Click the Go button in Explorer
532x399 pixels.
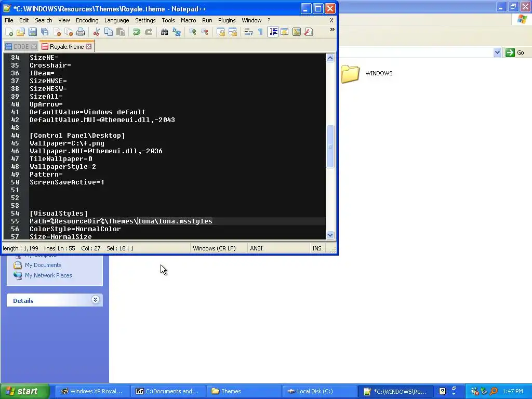515,52
